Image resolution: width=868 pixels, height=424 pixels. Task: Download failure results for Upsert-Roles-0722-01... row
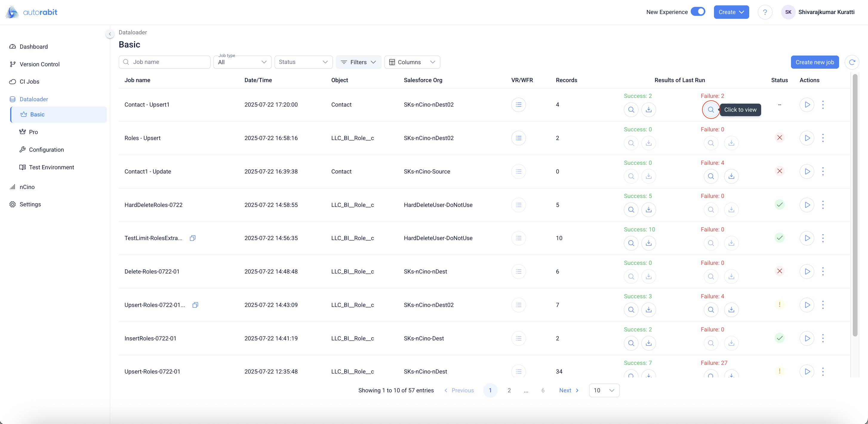pos(731,310)
